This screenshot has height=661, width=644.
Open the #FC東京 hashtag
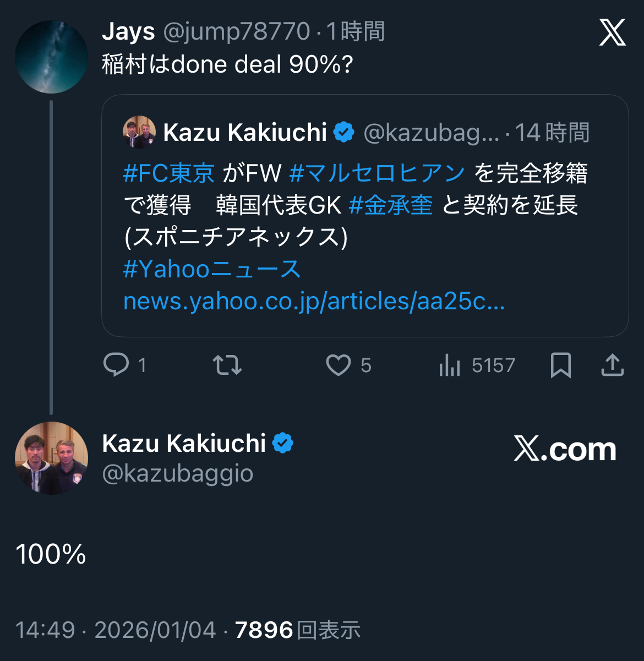(x=169, y=173)
